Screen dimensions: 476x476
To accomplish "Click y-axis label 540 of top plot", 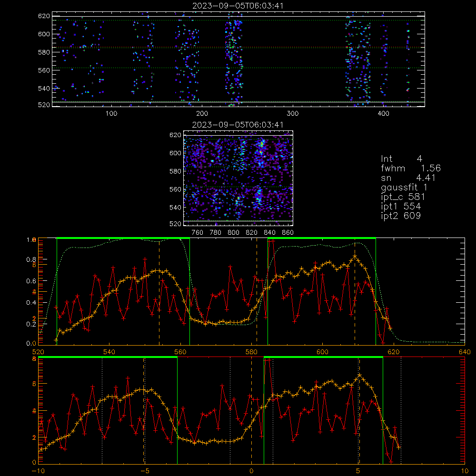I will [44, 89].
